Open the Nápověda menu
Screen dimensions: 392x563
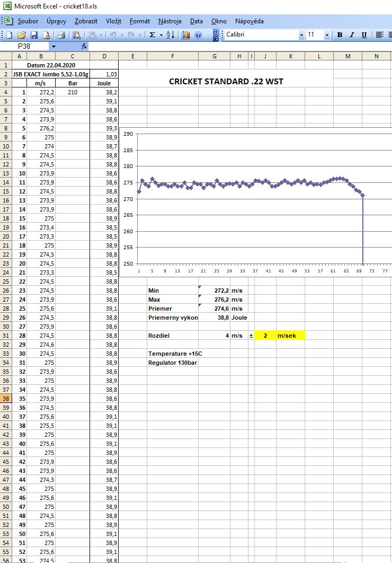tap(250, 21)
